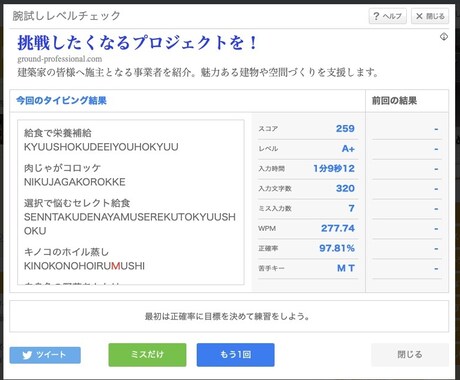Click the score value 259
This screenshot has height=380, width=460.
345,128
